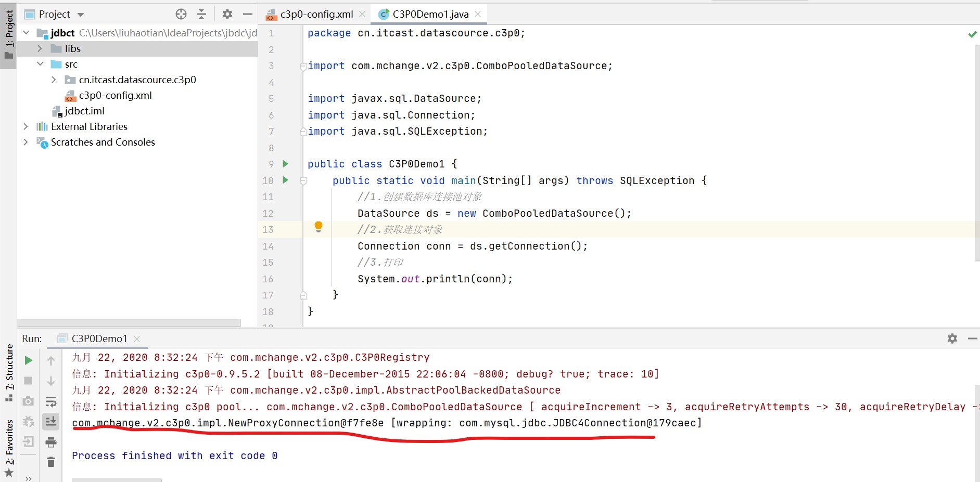980x482 pixels.
Task: Fold the import block at line 3
Action: point(303,66)
